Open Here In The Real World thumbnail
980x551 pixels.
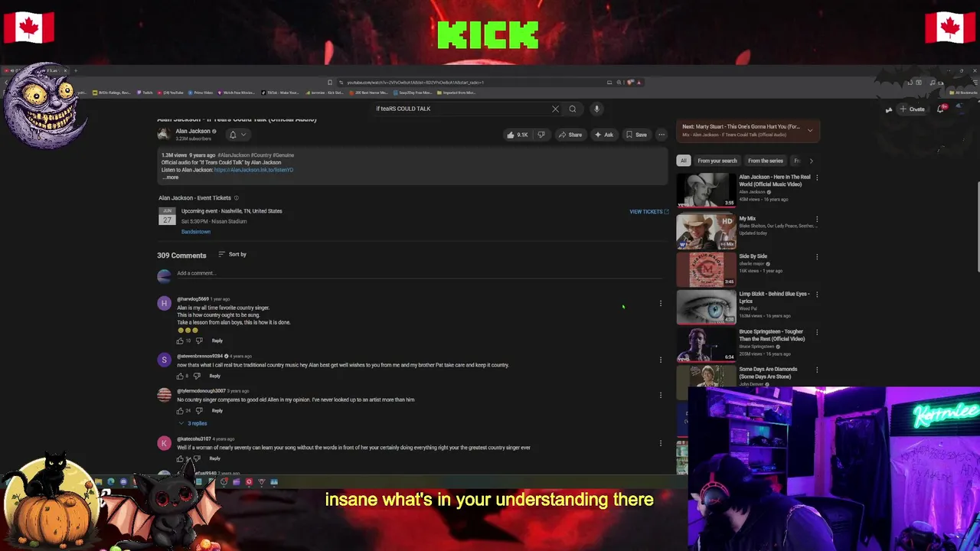tap(706, 190)
